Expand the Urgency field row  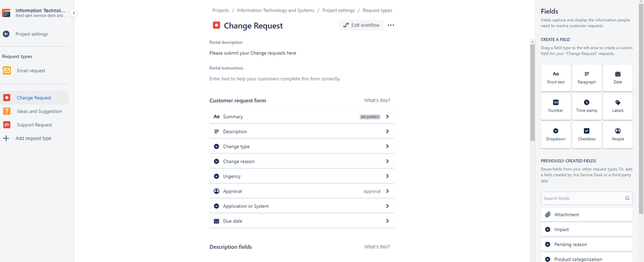[x=302, y=176]
